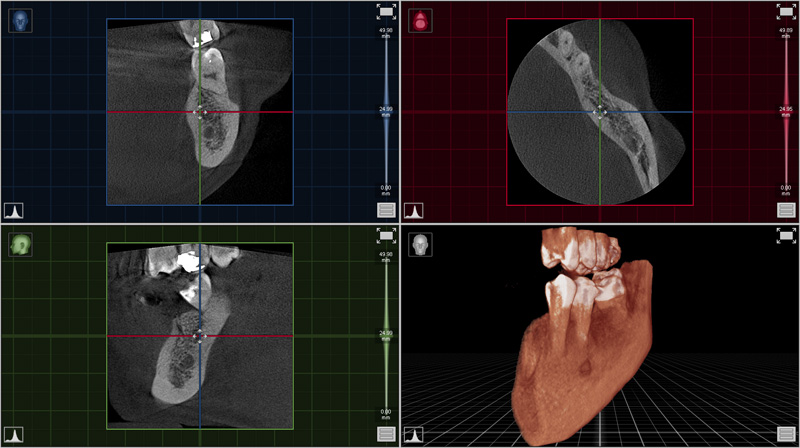Expand the red view options menu
800x448 pixels.
785,210
